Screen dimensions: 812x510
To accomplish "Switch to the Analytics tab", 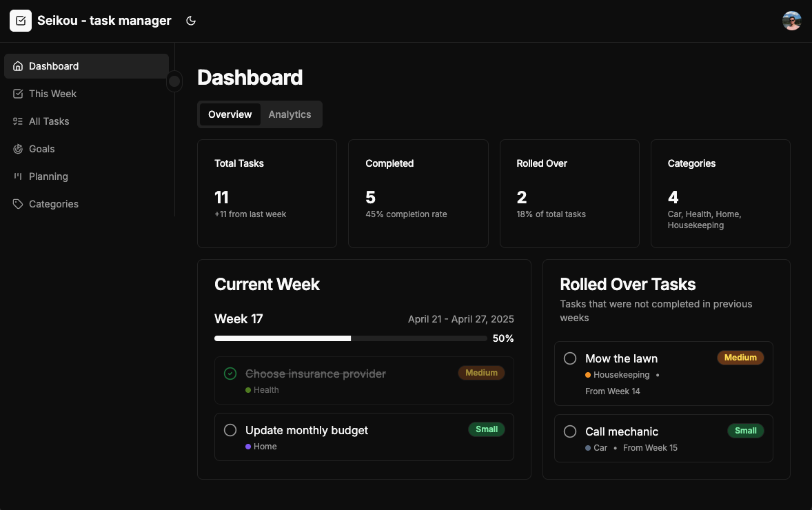I will (290, 114).
